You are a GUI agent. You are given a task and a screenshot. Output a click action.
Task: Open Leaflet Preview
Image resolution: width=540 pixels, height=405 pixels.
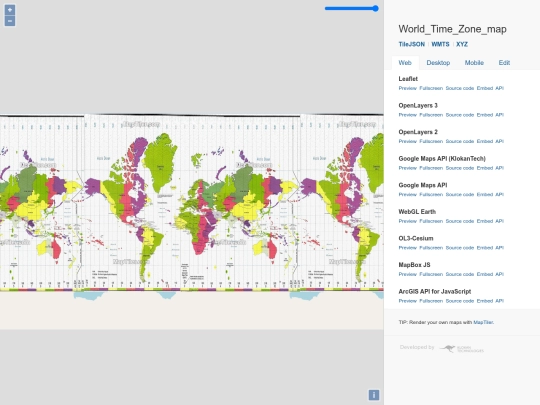pos(407,88)
